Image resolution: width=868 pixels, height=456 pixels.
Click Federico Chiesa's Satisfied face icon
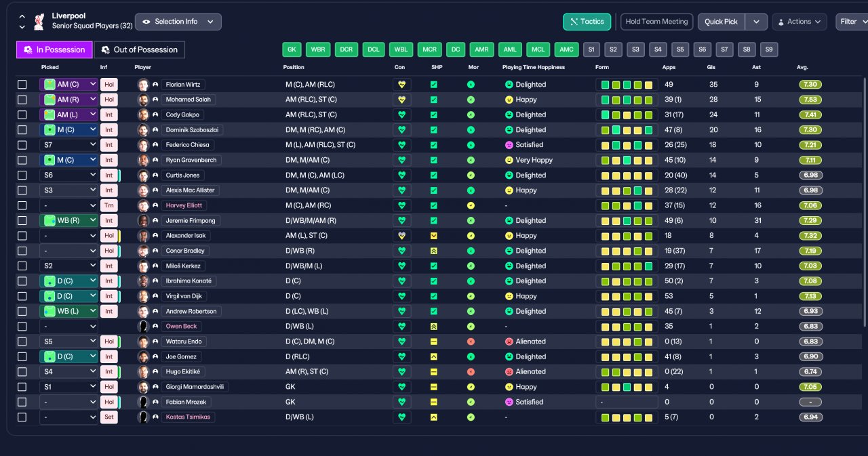coord(509,145)
